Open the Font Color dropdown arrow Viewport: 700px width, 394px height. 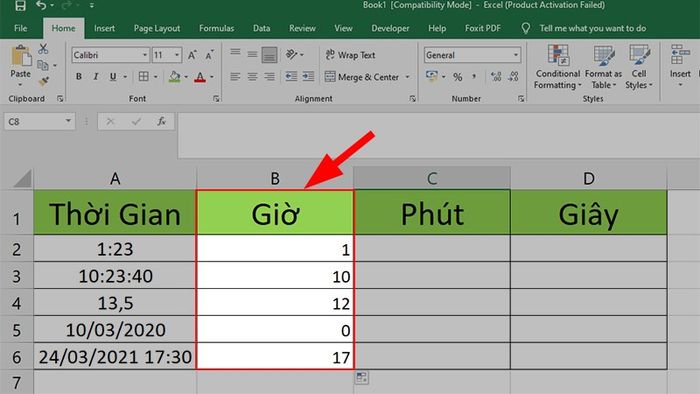pos(212,77)
